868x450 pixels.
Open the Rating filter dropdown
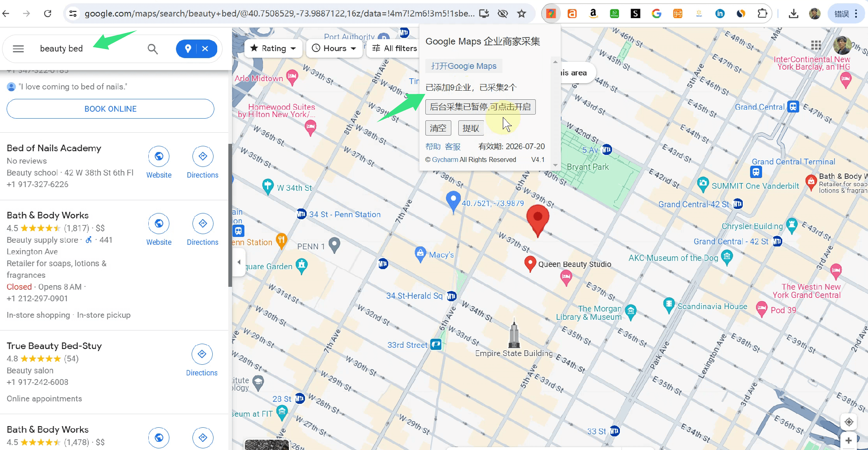click(x=273, y=48)
